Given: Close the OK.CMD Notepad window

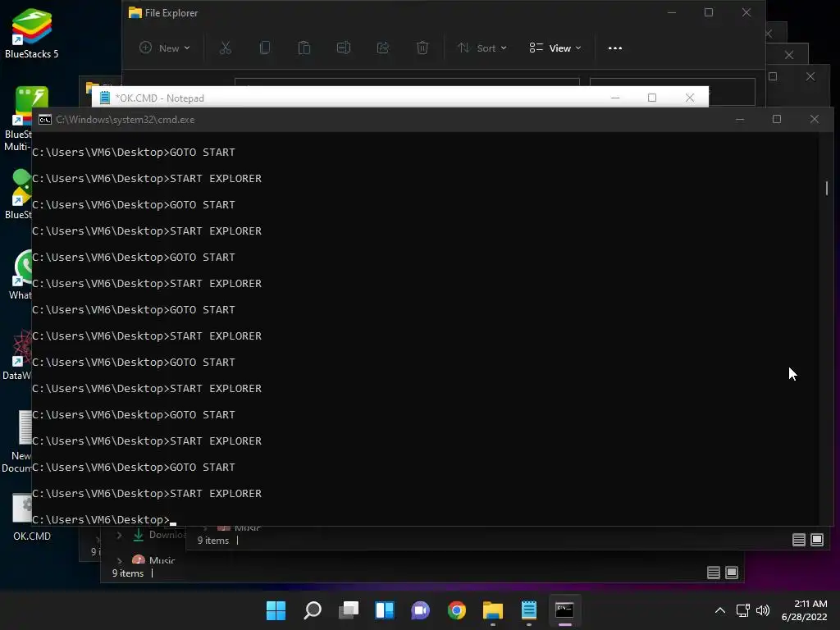Looking at the screenshot, I should click(x=690, y=98).
